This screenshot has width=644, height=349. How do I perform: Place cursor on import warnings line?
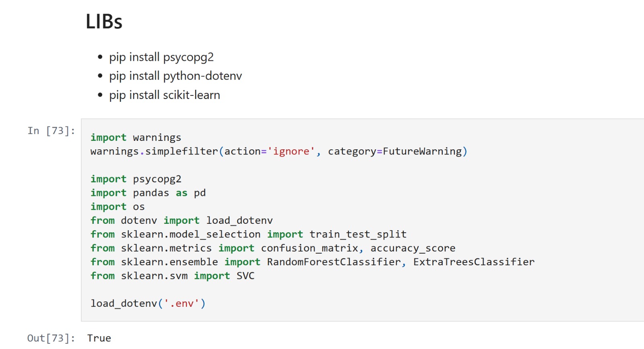point(136,138)
